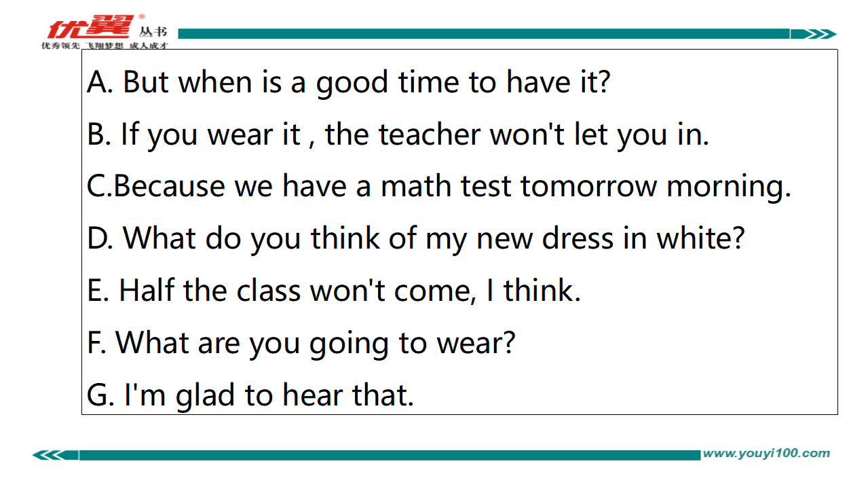
Task: Select option A about a good time
Action: tap(349, 82)
